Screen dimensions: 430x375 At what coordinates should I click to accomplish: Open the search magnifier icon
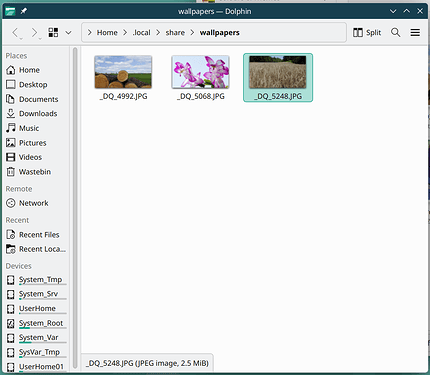pyautogui.click(x=396, y=32)
